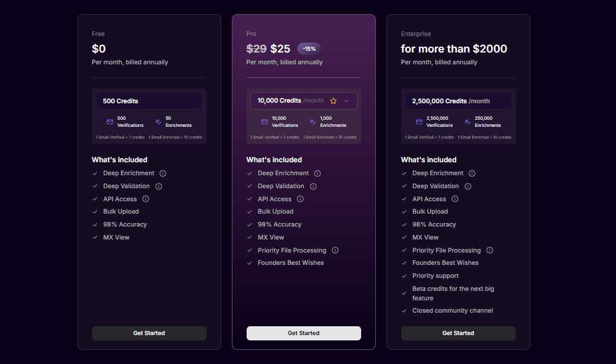Viewport: 616px width, 364px height.
Task: Click the 500 Credits box in Free plan
Action: click(x=149, y=101)
